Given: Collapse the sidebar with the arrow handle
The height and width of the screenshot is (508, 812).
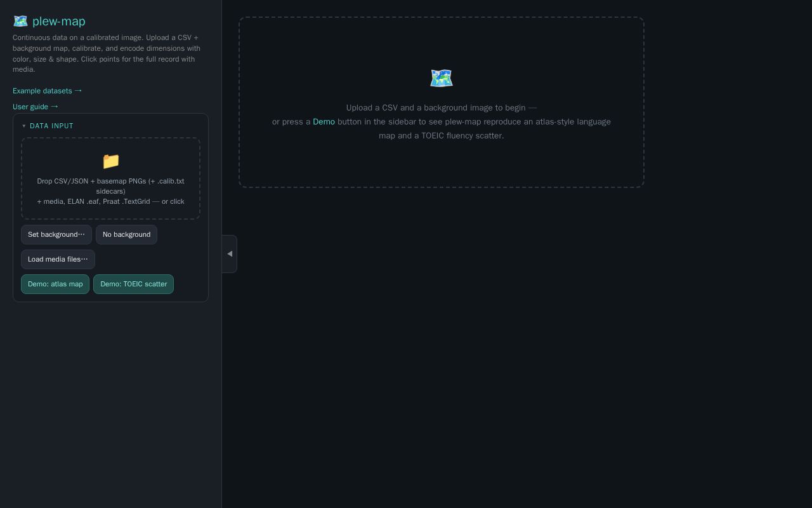Looking at the screenshot, I should [x=230, y=254].
